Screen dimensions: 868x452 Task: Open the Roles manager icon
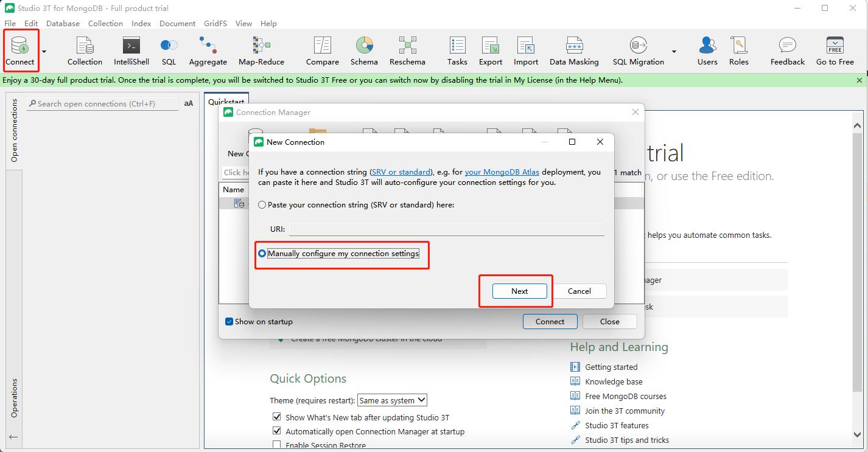tap(739, 50)
